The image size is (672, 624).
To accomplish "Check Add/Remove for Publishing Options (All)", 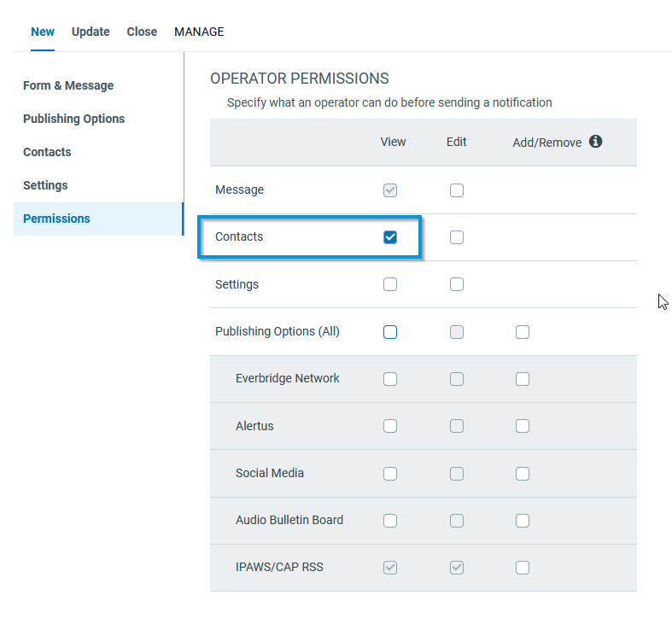I will [523, 332].
